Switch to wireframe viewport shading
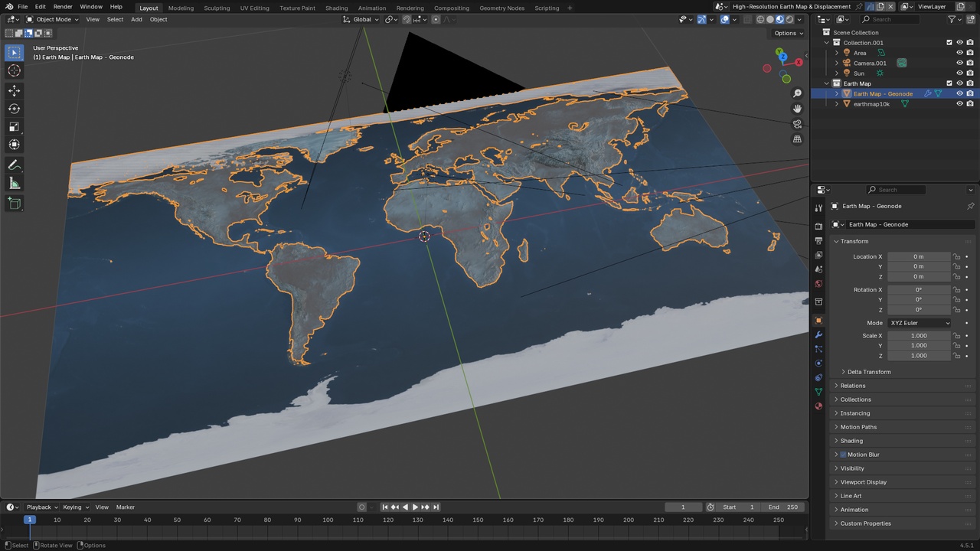The height and width of the screenshot is (551, 980). (x=760, y=19)
